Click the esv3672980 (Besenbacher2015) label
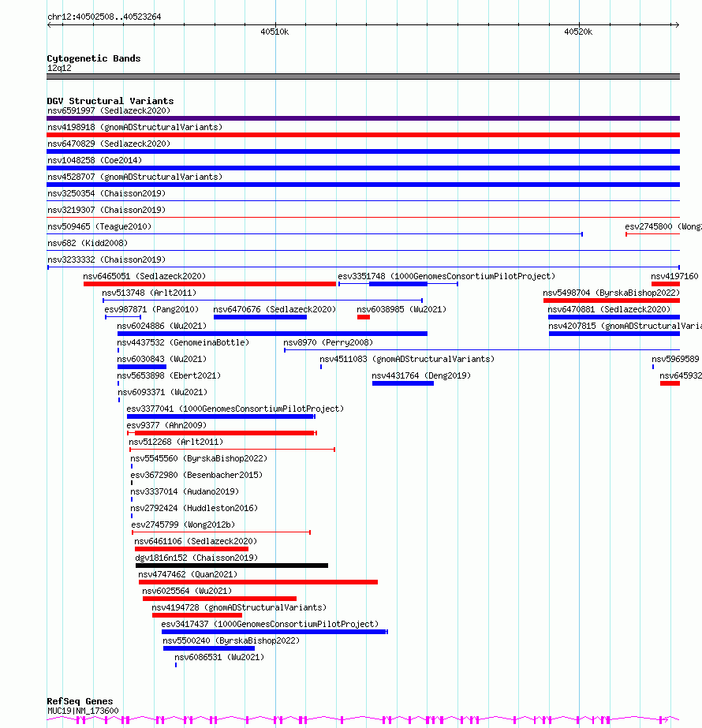Viewport: 702px width, 728px height. pos(196,475)
